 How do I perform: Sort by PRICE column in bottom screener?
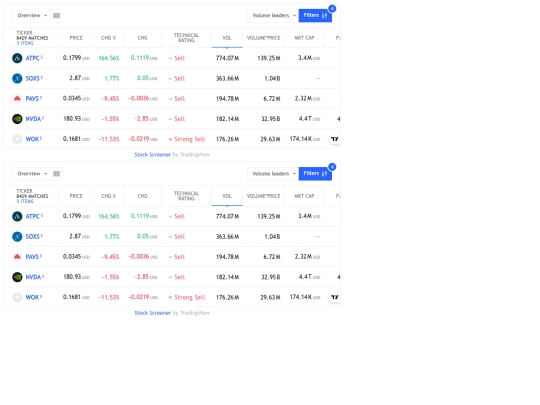point(76,196)
